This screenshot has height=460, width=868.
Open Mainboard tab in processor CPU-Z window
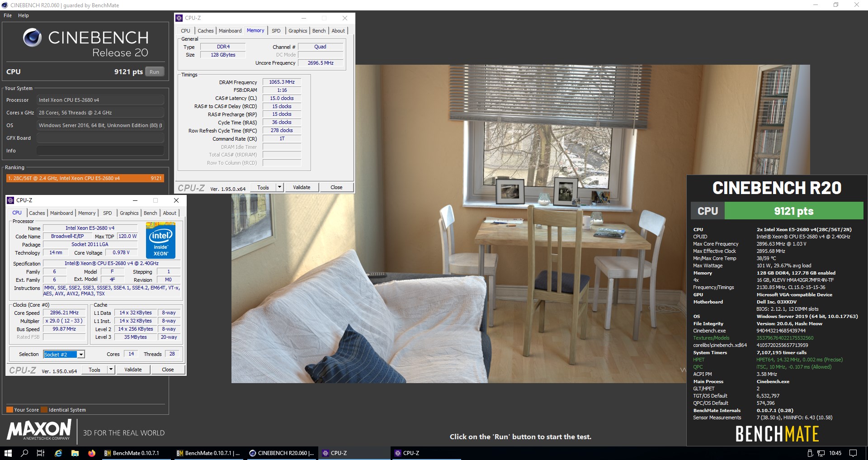pyautogui.click(x=61, y=213)
